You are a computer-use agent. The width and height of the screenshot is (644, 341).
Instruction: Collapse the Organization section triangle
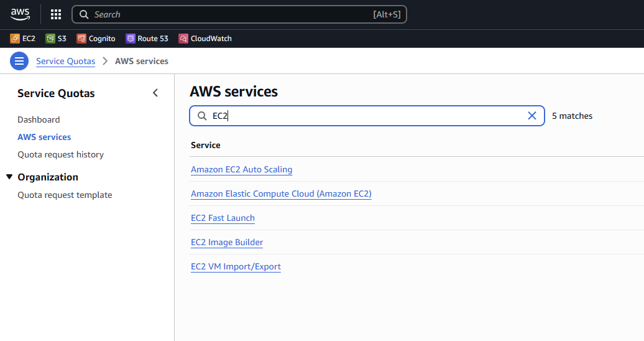pos(9,177)
